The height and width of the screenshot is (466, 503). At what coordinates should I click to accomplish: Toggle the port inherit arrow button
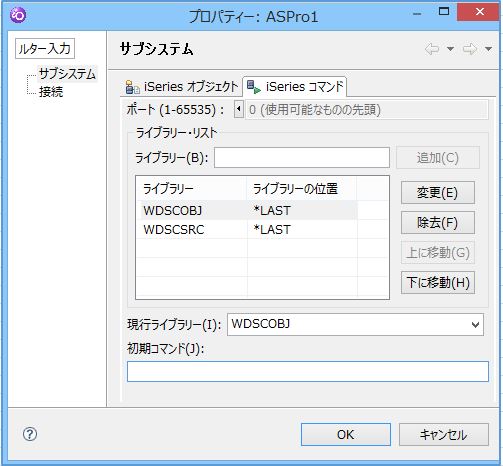(x=239, y=109)
